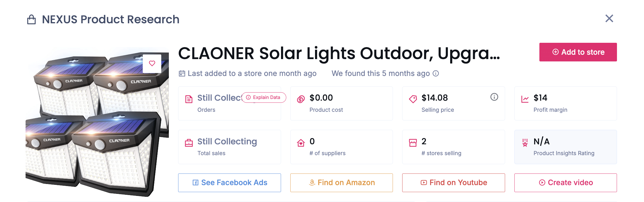Click the stores selling storefront icon
This screenshot has width=644, height=202.
[x=413, y=143]
